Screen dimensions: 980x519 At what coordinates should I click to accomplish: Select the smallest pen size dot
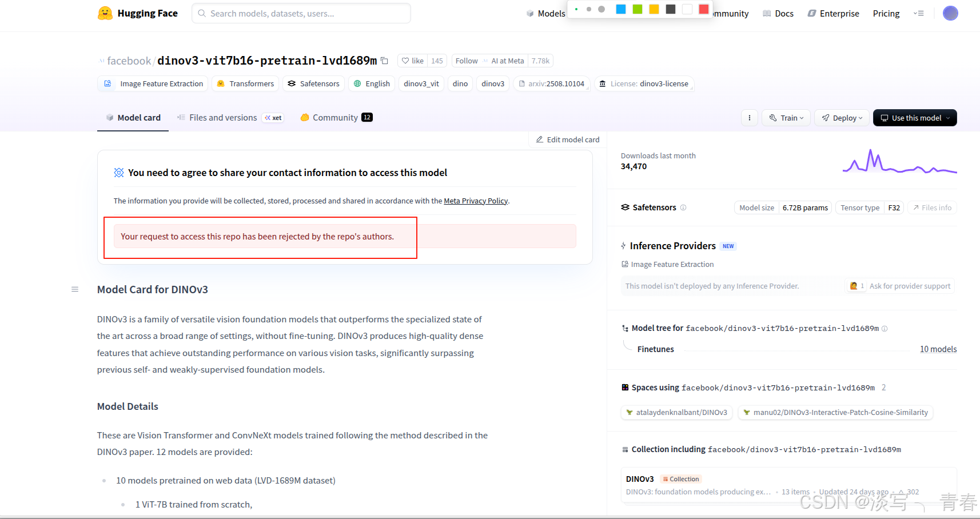tap(576, 9)
